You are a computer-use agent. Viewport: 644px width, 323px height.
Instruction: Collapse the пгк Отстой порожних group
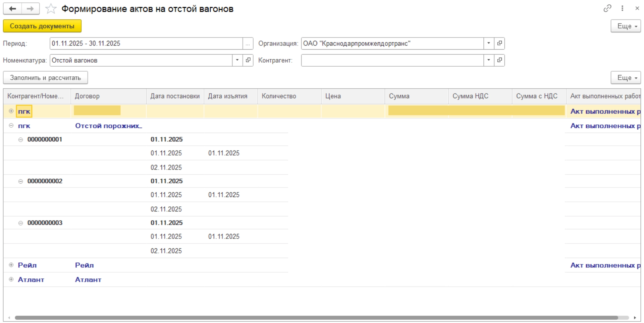coord(11,126)
